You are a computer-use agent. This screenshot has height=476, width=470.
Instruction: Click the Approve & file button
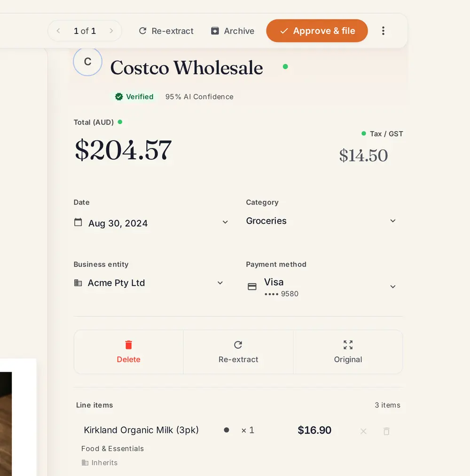[x=317, y=31]
